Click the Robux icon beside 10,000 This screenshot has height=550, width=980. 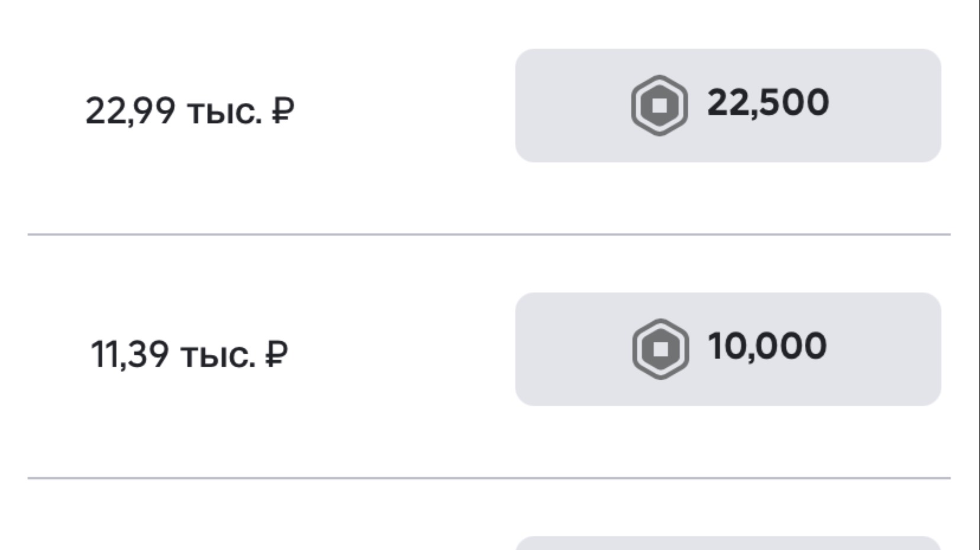(660, 349)
